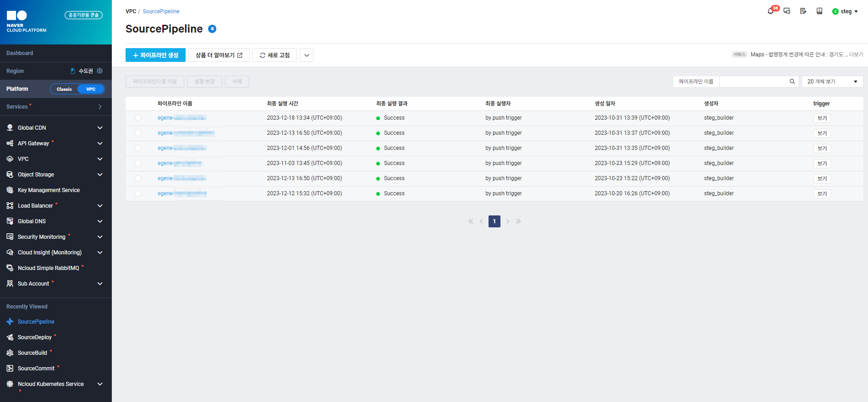Click the Key Management Service icon
The height and width of the screenshot is (402, 868).
tap(10, 190)
